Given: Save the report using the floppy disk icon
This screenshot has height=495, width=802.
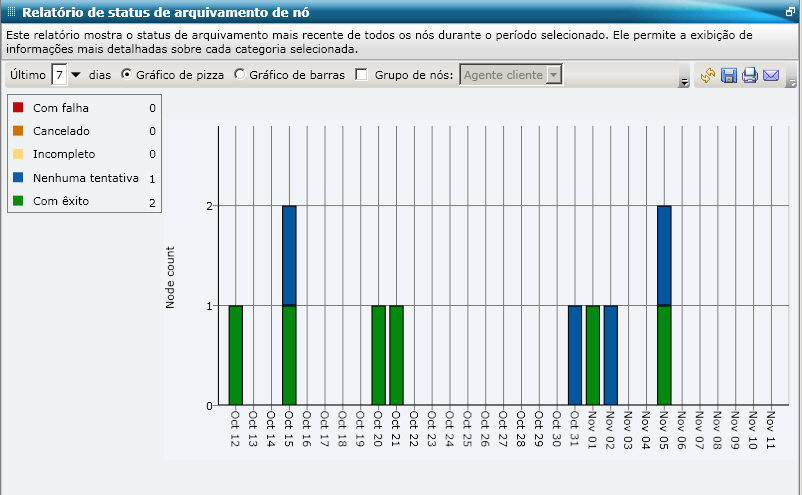Looking at the screenshot, I should point(729,75).
